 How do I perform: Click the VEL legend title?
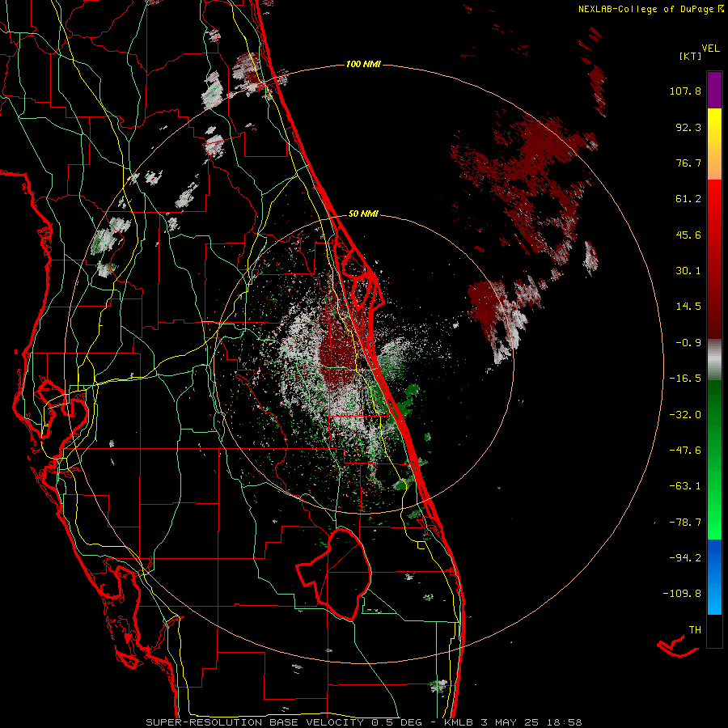point(711,49)
